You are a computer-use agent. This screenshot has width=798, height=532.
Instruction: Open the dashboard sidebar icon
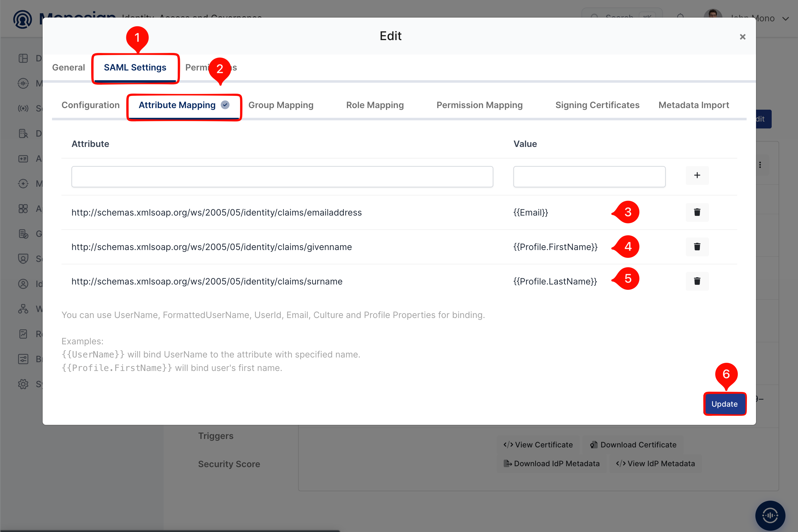pyautogui.click(x=23, y=58)
